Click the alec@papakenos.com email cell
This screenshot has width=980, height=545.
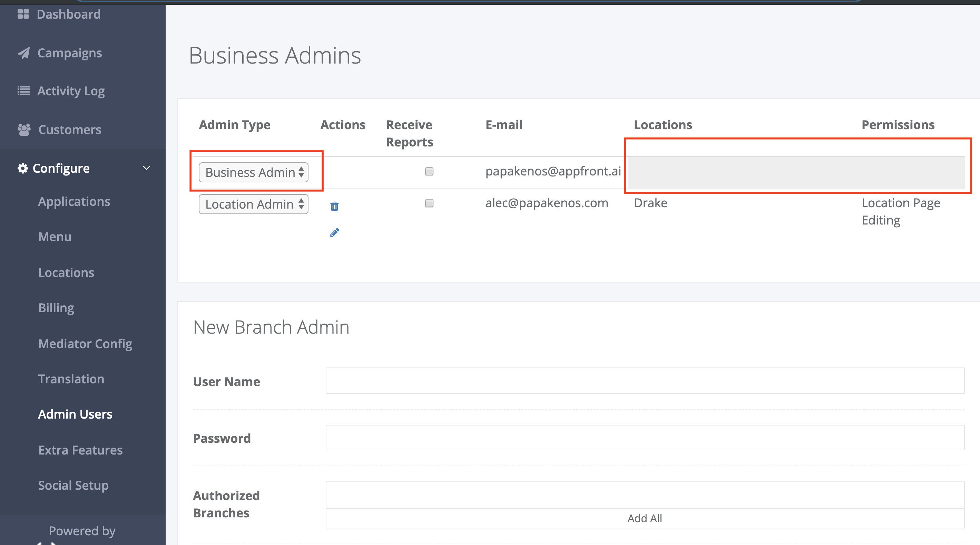[x=547, y=203]
